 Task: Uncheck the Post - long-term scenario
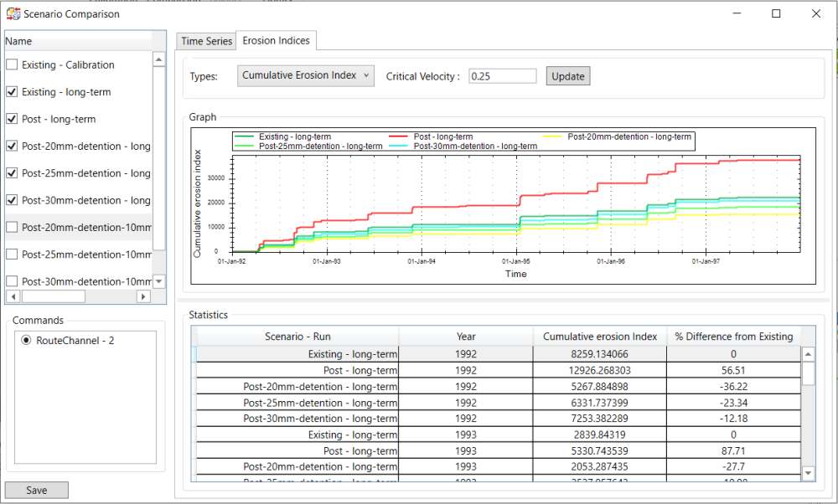point(12,119)
